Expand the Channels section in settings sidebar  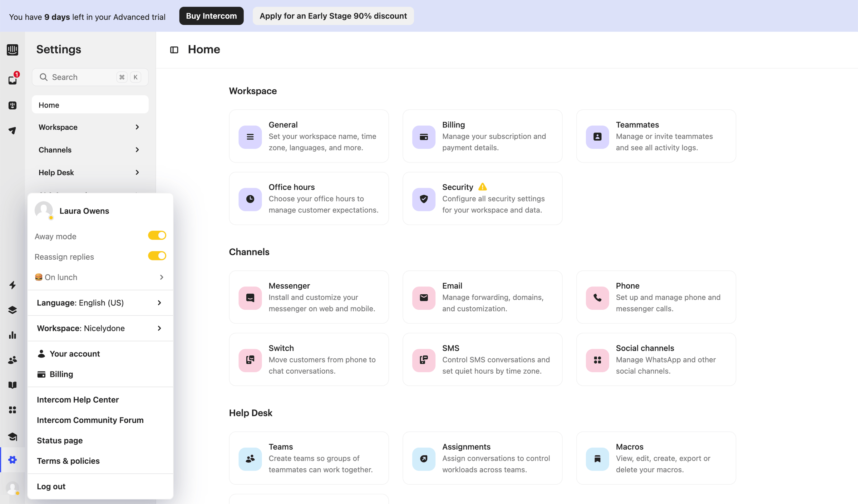click(90, 150)
